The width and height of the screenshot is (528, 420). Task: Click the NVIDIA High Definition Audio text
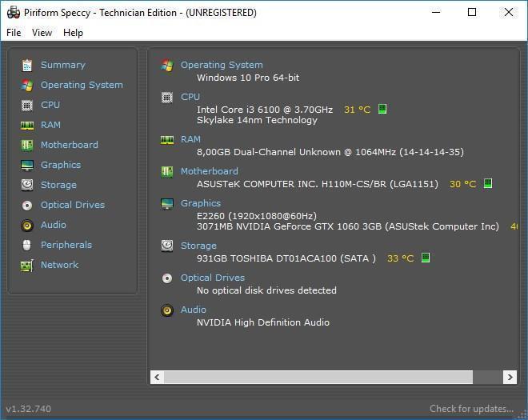click(x=263, y=322)
